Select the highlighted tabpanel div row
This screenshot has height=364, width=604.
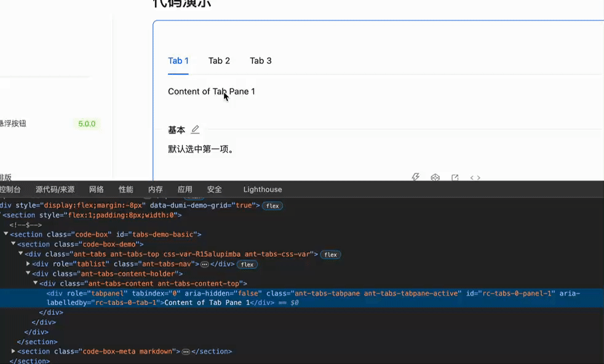[x=302, y=298]
